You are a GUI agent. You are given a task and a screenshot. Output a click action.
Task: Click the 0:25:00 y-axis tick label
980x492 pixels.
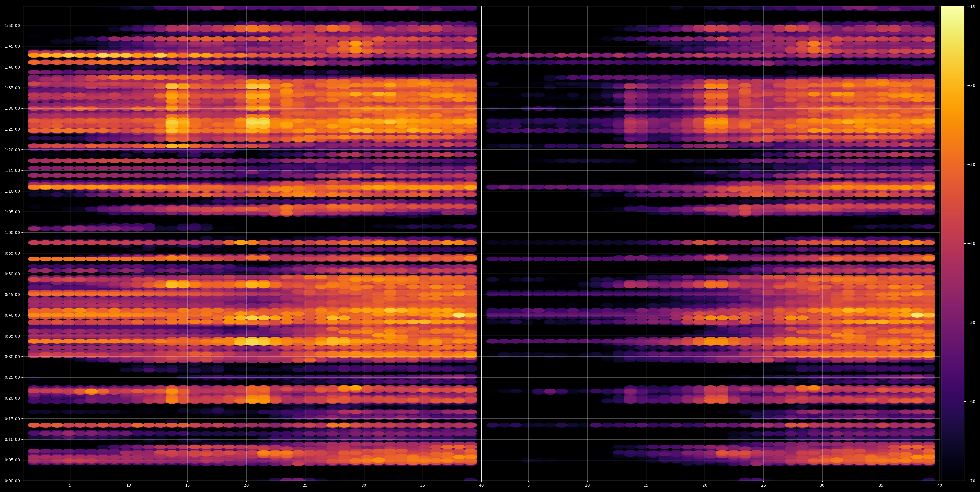[x=12, y=378]
